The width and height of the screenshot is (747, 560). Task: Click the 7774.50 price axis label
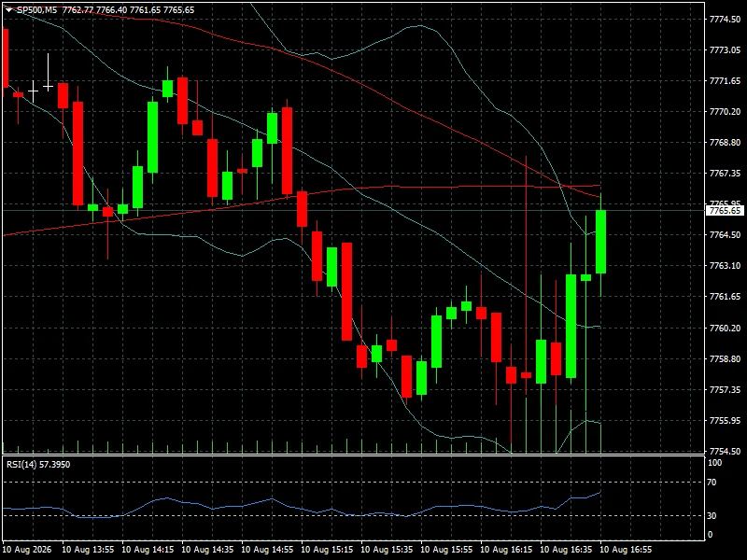725,19
